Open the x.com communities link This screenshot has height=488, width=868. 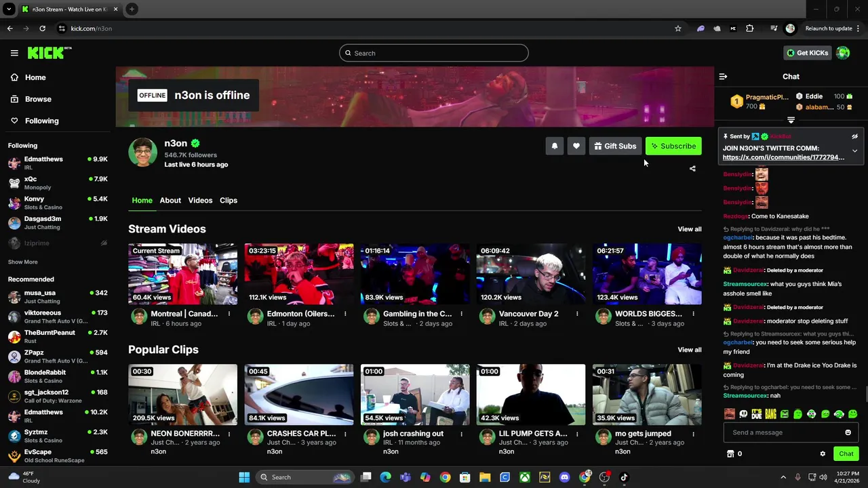pos(783,157)
